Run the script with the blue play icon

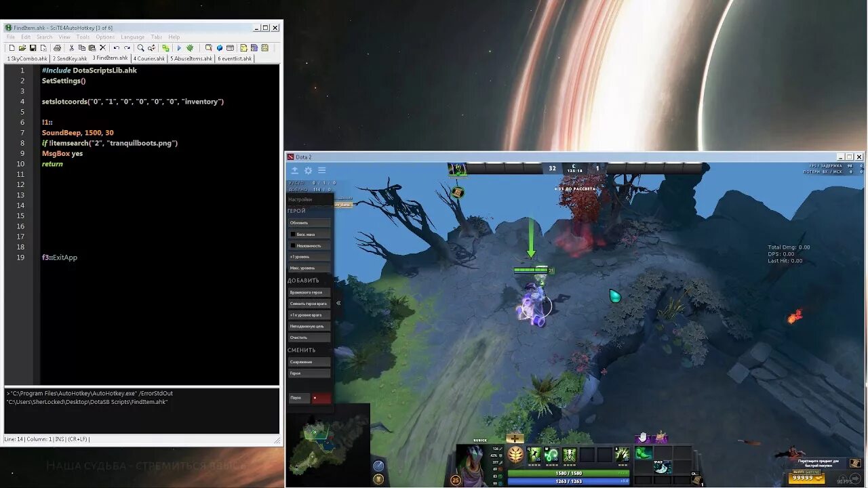(x=179, y=48)
